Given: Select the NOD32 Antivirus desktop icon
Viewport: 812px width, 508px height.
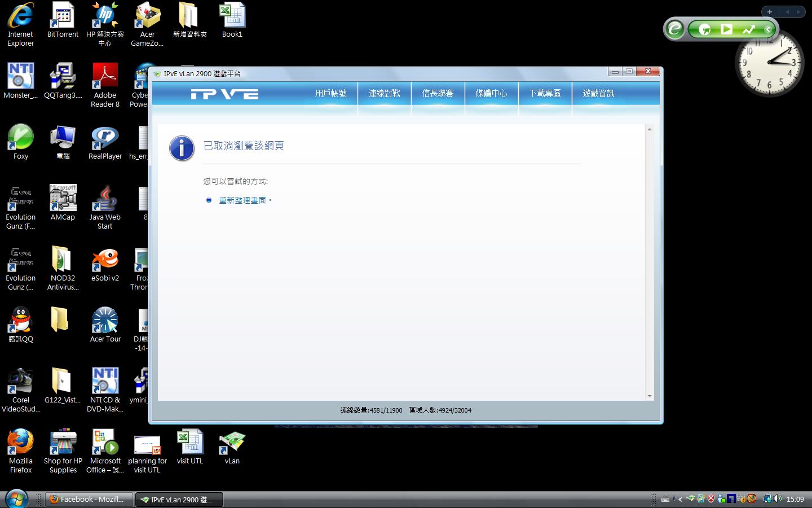Looking at the screenshot, I should pos(63,269).
